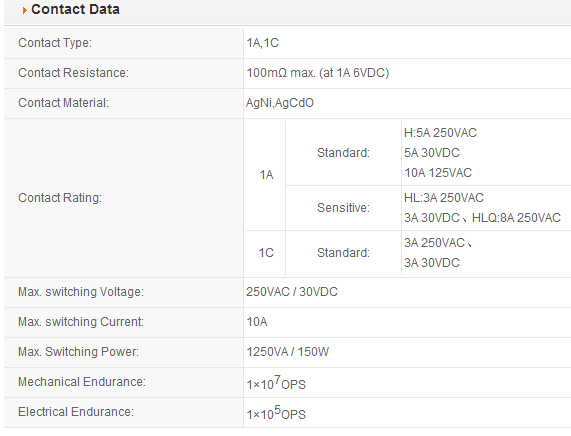The width and height of the screenshot is (571, 436).
Task: Click the Contact Material label
Action: 64,103
